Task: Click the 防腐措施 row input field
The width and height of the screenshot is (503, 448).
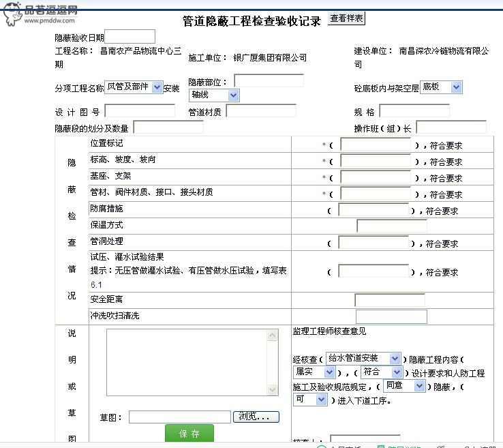Action: [374, 209]
